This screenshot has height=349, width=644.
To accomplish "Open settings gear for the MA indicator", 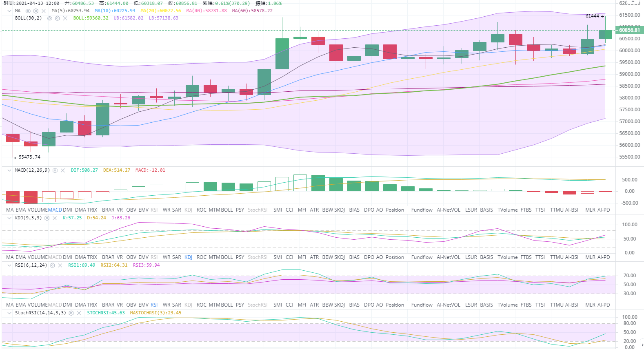I will [36, 11].
